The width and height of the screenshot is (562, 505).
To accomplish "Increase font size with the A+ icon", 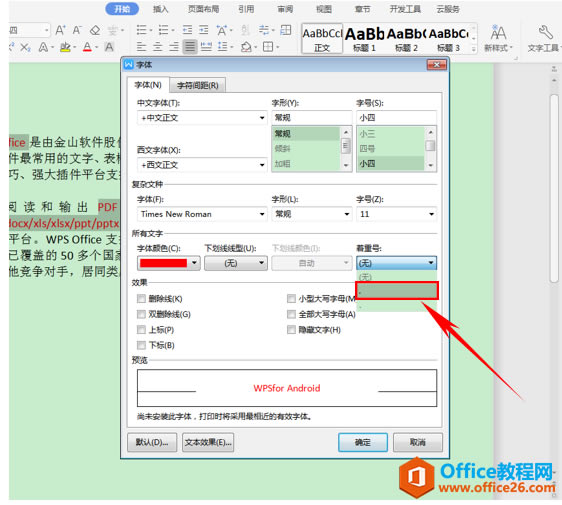I will pyautogui.click(x=60, y=30).
